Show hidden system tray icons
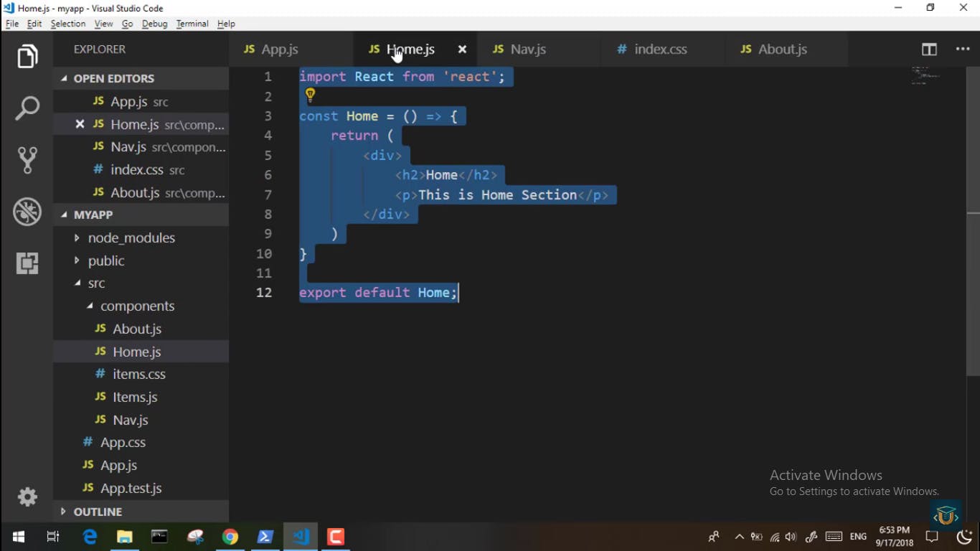Viewport: 980px width, 551px height. (x=739, y=537)
